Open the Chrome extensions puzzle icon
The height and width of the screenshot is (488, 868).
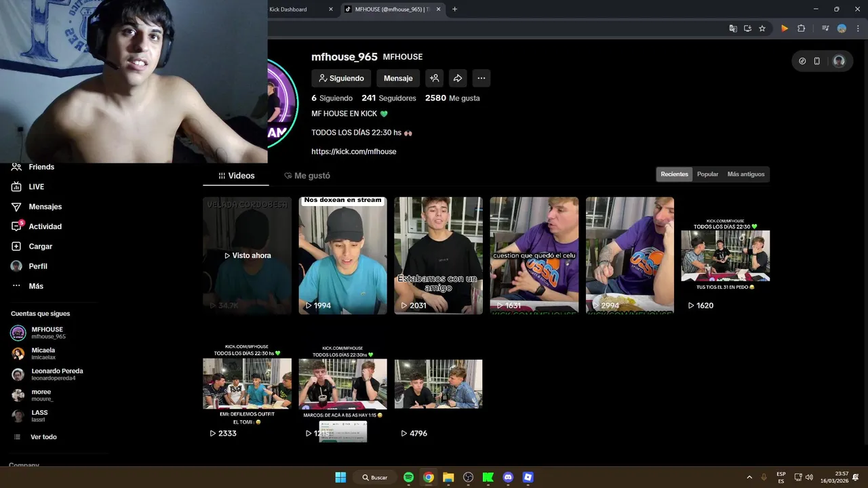pyautogui.click(x=801, y=28)
